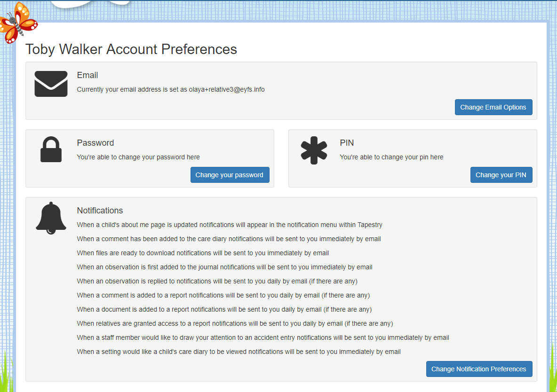Click the bell Notifications icon
Screen dimensions: 557x392
(51, 218)
